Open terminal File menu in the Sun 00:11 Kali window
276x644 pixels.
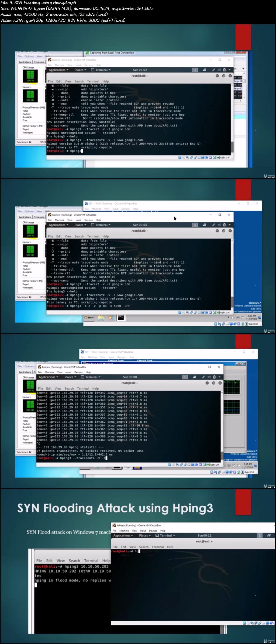pos(115,547)
